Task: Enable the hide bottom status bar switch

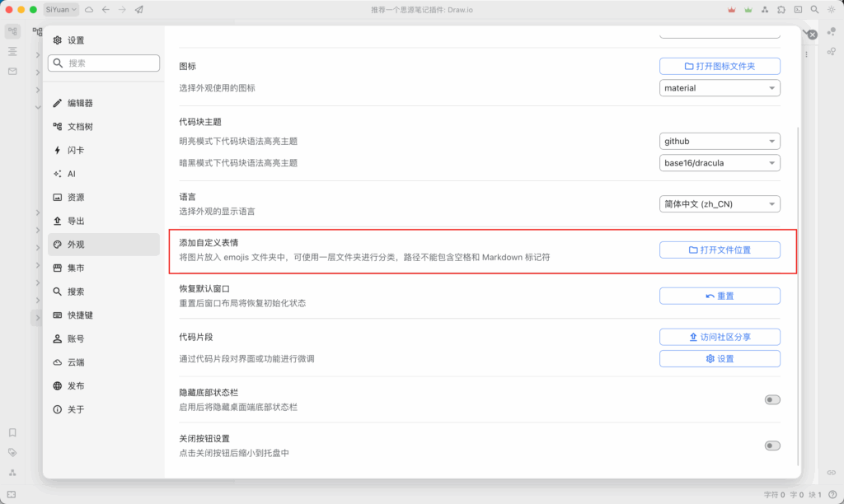Action: tap(772, 399)
